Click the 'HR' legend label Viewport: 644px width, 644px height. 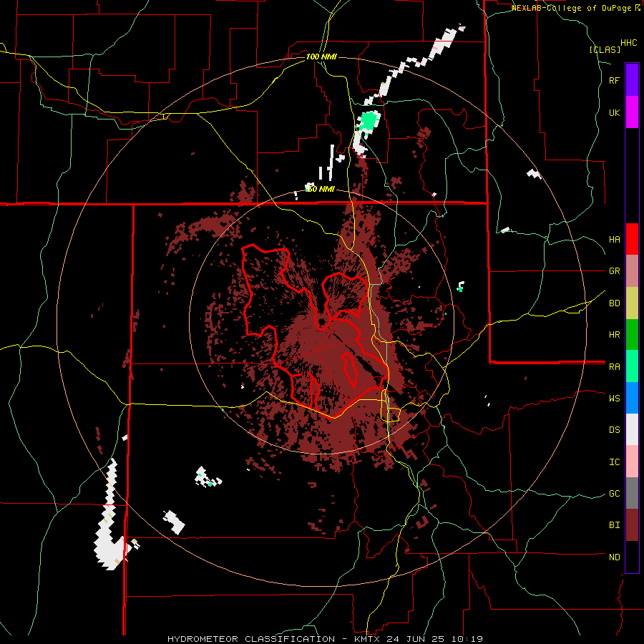(614, 335)
